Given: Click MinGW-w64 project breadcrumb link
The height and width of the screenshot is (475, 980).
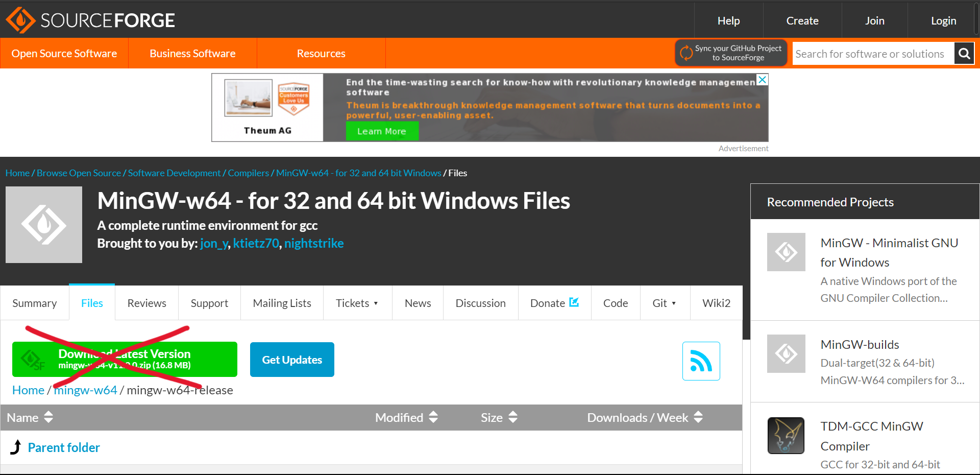Looking at the screenshot, I should point(358,173).
